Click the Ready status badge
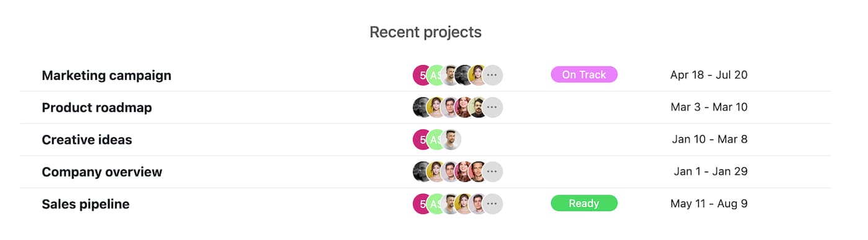This screenshot has width=868, height=240. point(584,203)
